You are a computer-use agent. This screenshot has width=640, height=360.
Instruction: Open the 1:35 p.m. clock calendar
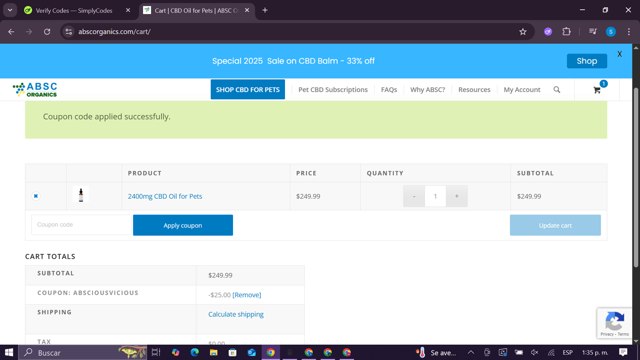tap(595, 352)
